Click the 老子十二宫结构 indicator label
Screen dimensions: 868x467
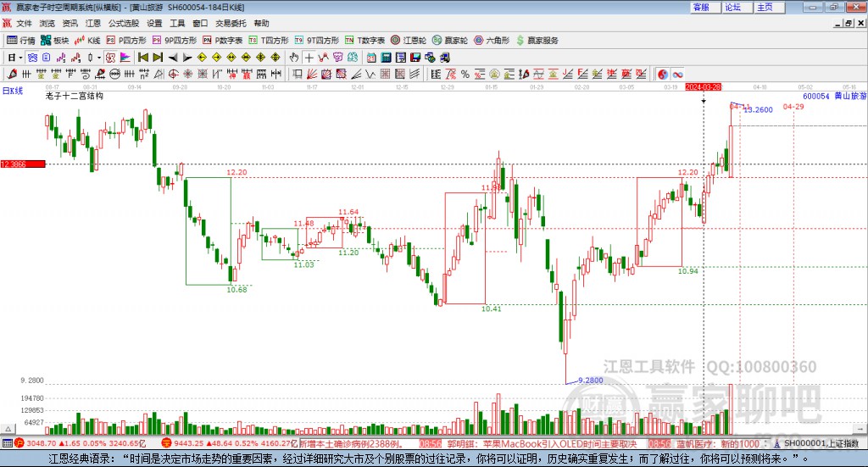point(75,96)
